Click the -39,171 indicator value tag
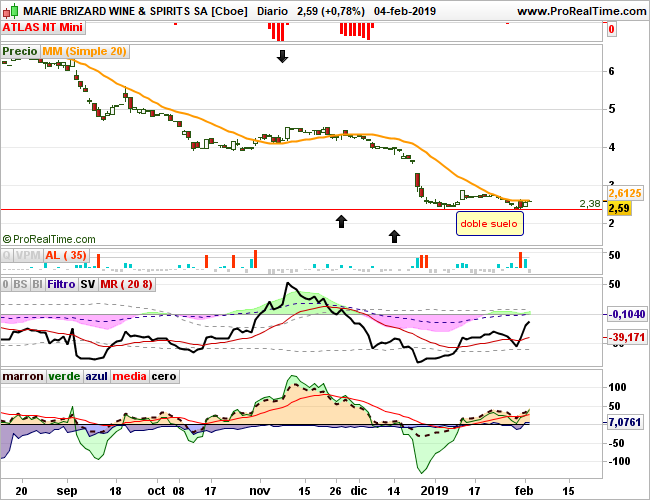This screenshot has height=500, width=650. pyautogui.click(x=626, y=337)
